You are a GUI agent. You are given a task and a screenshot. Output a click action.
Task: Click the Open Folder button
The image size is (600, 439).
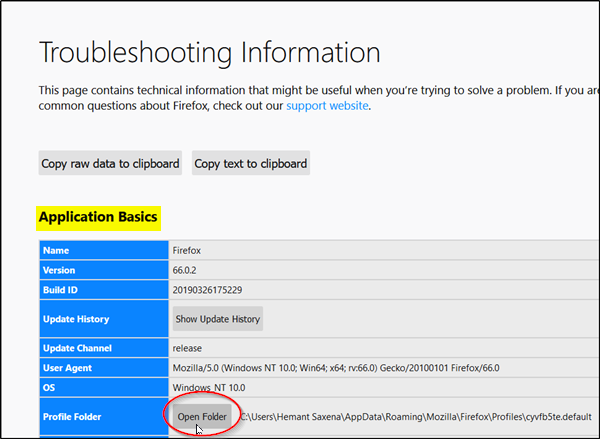(x=202, y=416)
